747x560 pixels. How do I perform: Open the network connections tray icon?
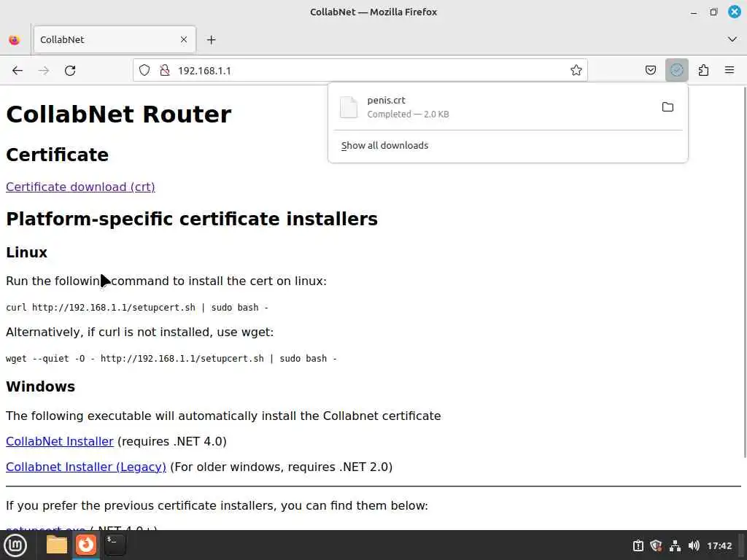pyautogui.click(x=675, y=545)
